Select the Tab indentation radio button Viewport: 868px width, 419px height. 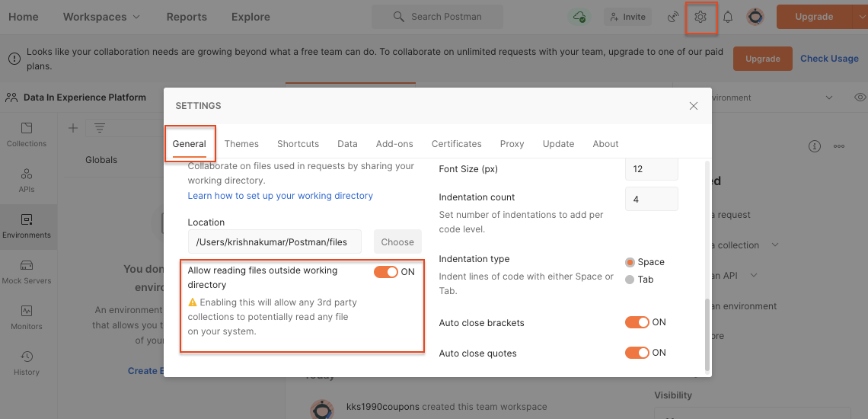coord(630,280)
